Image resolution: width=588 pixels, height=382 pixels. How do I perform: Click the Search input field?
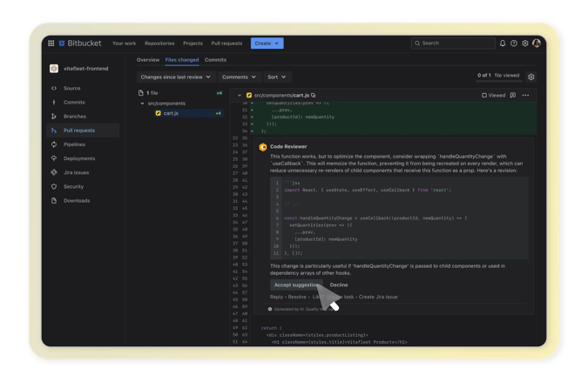(x=453, y=44)
